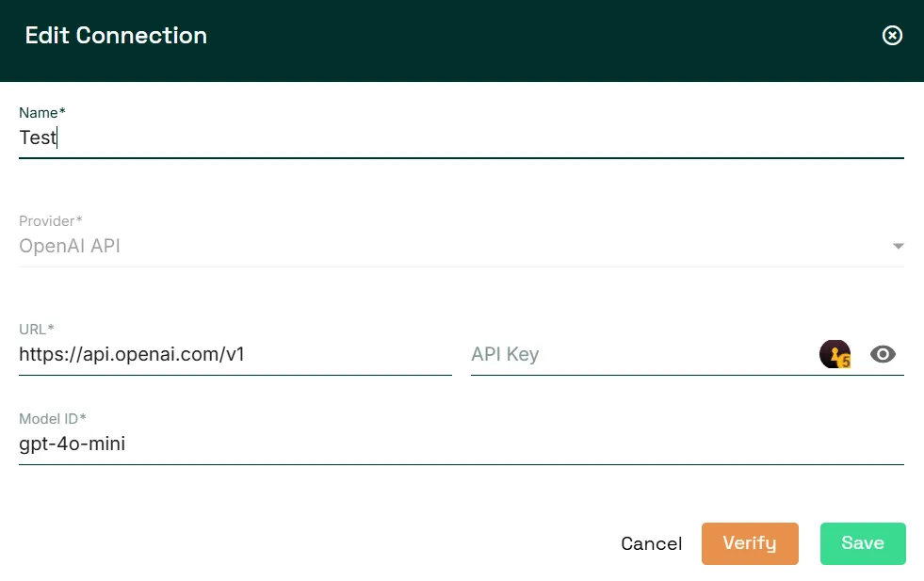Screen dimensions: 924x581
Task: Show the API key with the eye icon
Action: pos(883,354)
